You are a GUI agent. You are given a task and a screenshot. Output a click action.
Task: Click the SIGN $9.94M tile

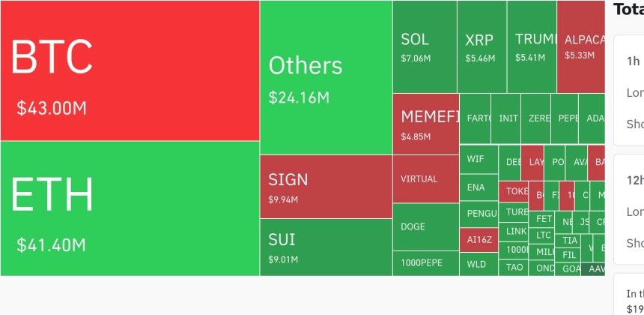(326, 187)
